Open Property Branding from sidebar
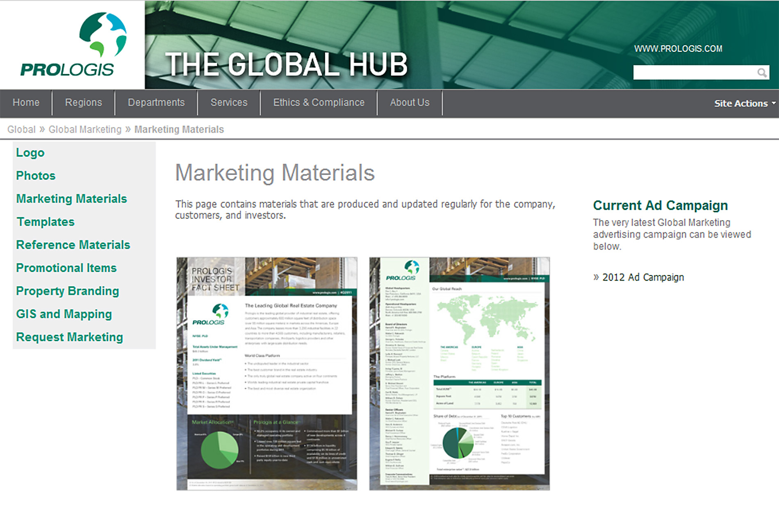 tap(68, 291)
